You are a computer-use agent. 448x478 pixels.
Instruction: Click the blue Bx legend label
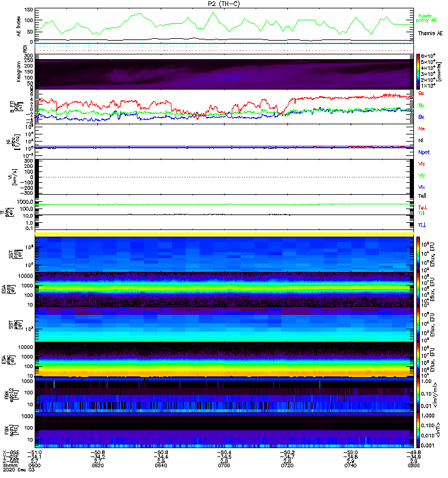421,117
